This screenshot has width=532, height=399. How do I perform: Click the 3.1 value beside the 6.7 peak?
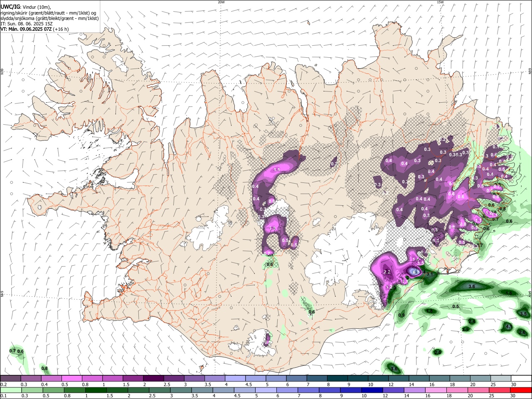pyautogui.click(x=430, y=274)
